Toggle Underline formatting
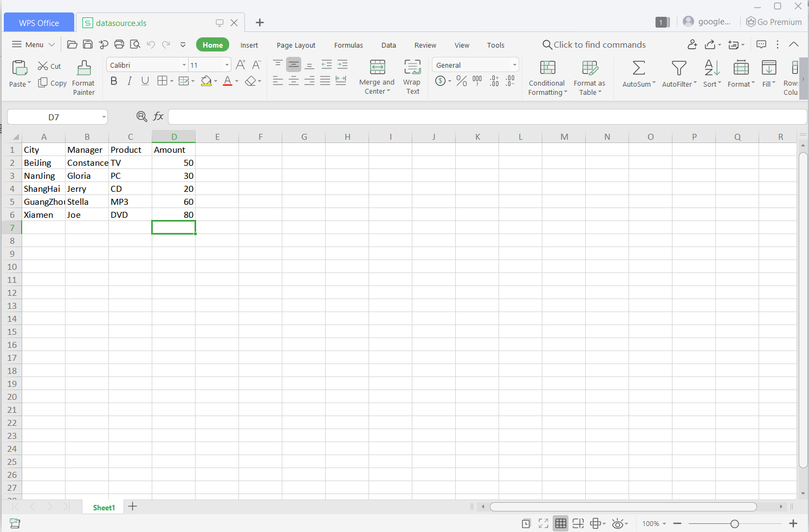Image resolution: width=809 pixels, height=532 pixels. pyautogui.click(x=145, y=81)
